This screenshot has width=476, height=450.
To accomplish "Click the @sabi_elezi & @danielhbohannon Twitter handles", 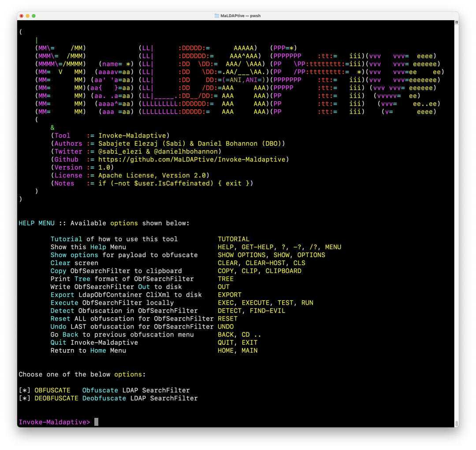I will coord(158,151).
